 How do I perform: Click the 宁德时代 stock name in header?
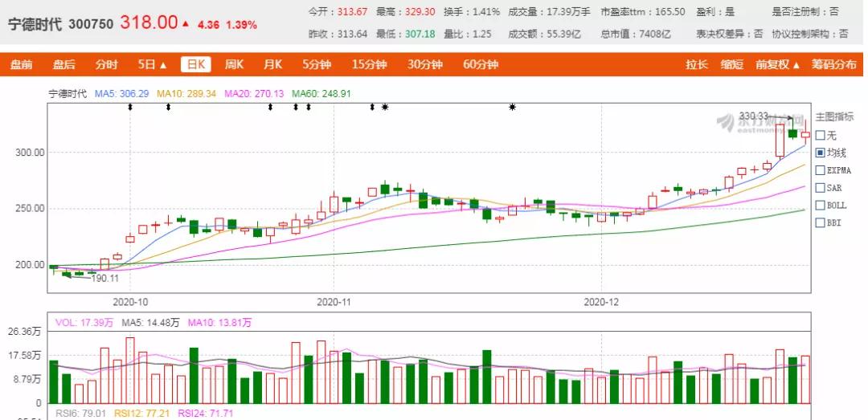(35, 24)
